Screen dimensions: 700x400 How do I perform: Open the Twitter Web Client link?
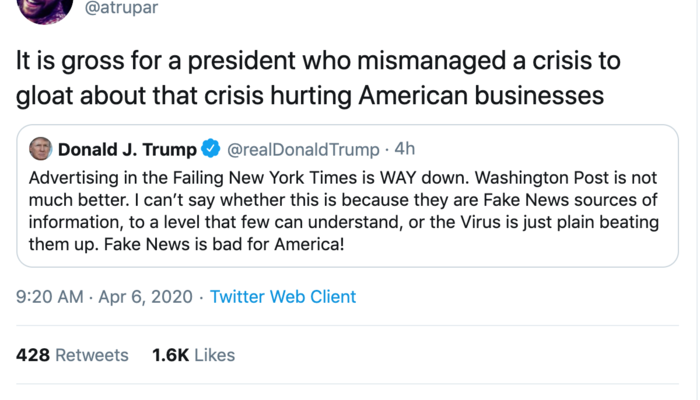[283, 297]
